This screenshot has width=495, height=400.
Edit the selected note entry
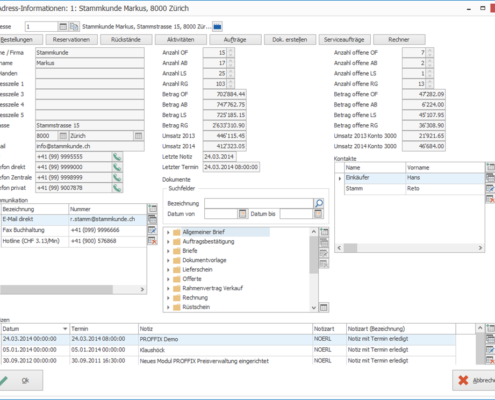tap(490, 350)
